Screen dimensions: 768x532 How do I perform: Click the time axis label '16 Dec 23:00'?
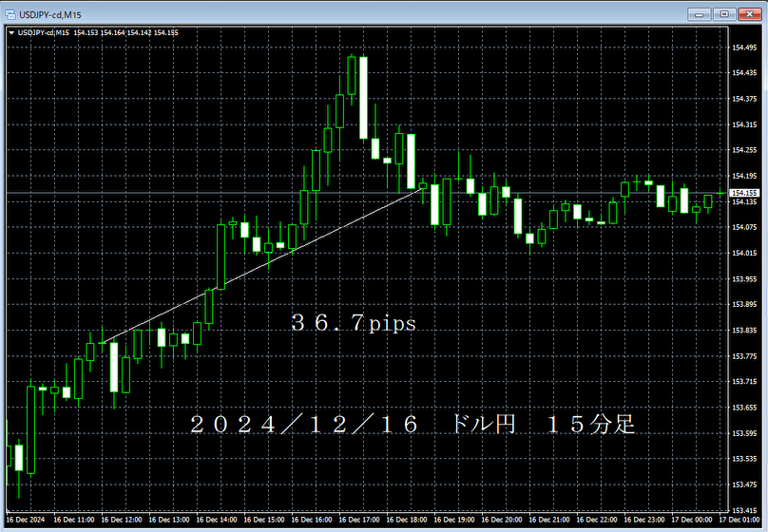[644, 520]
